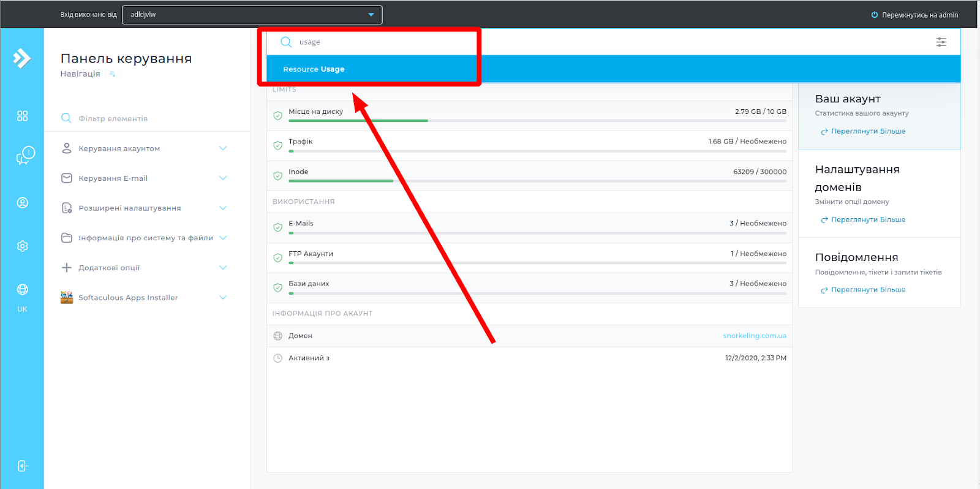The image size is (980, 489).
Task: Click the 2.79 GB / 10 GB value
Action: click(x=761, y=112)
